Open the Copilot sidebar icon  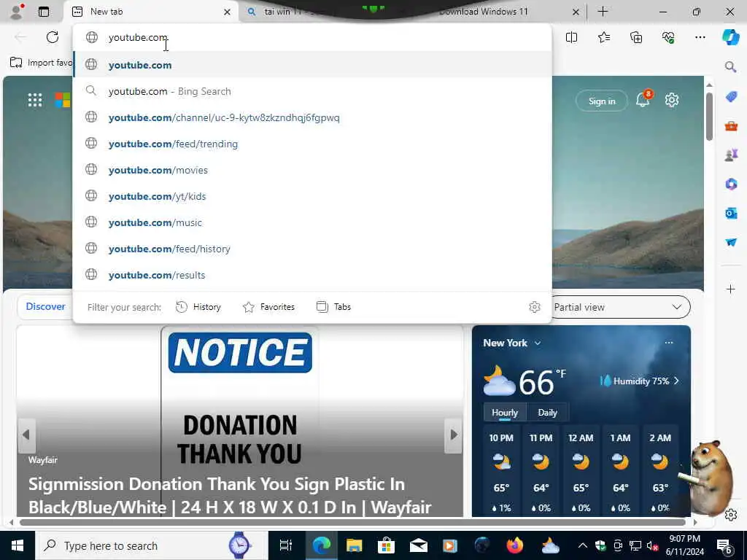730,37
